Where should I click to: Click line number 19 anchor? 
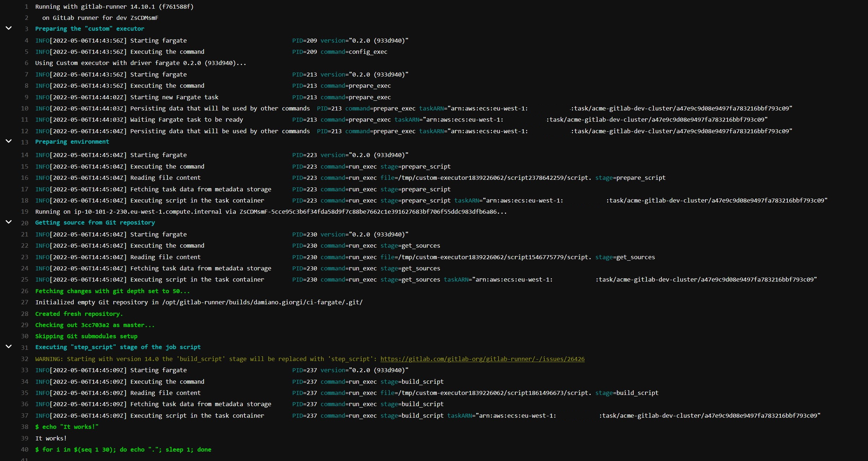point(25,212)
